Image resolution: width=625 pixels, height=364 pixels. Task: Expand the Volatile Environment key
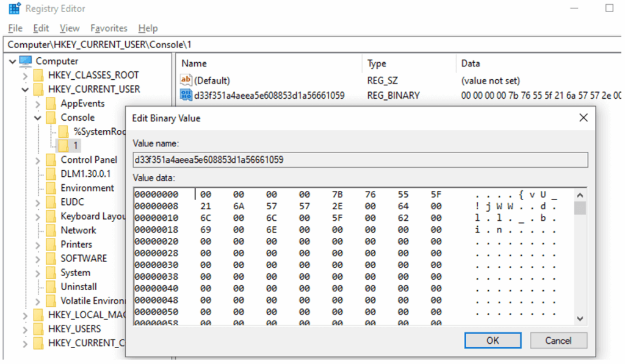(37, 301)
